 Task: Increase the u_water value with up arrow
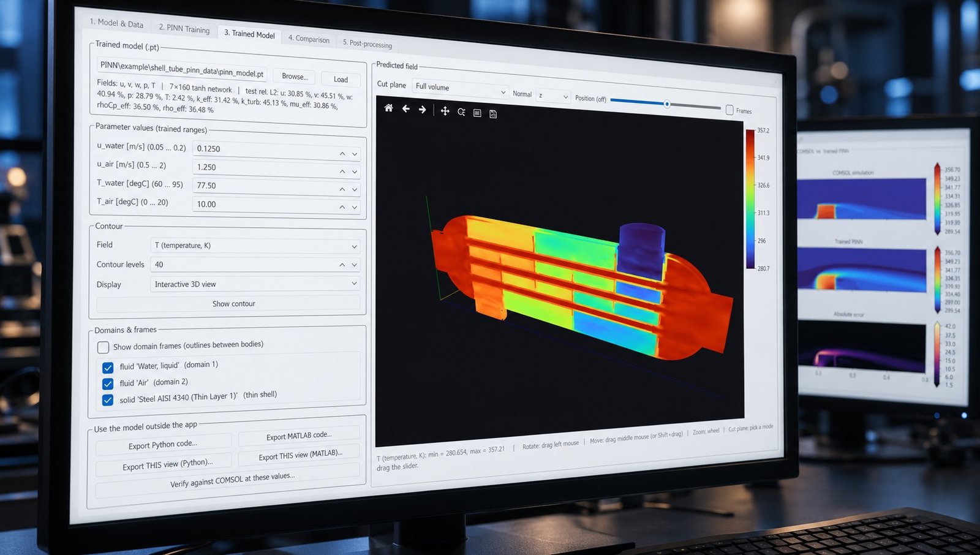point(342,154)
